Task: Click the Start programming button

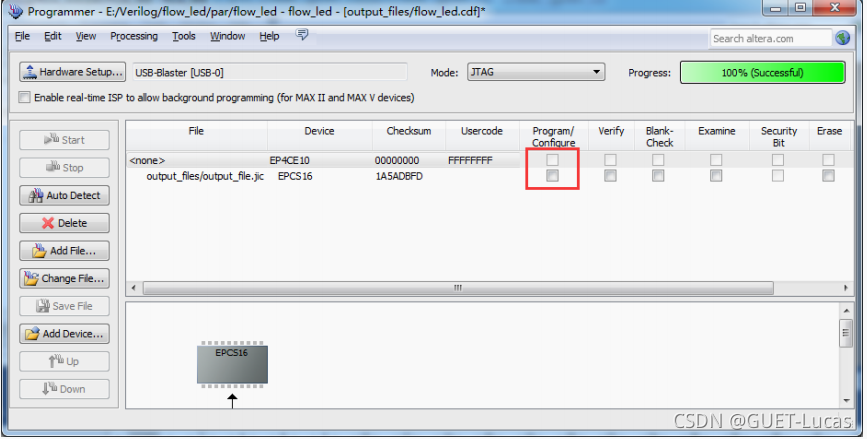Action: pyautogui.click(x=64, y=140)
